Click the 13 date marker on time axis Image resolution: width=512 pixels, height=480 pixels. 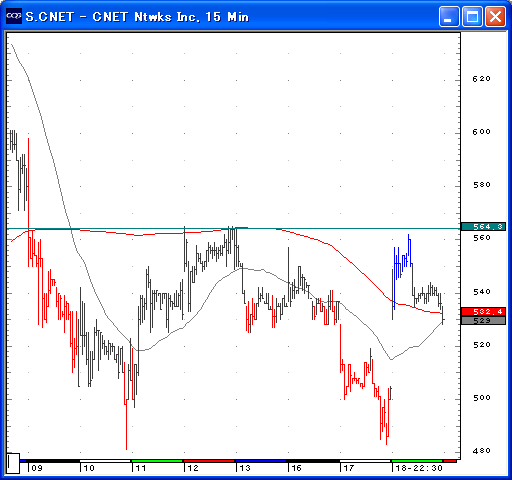245,468
